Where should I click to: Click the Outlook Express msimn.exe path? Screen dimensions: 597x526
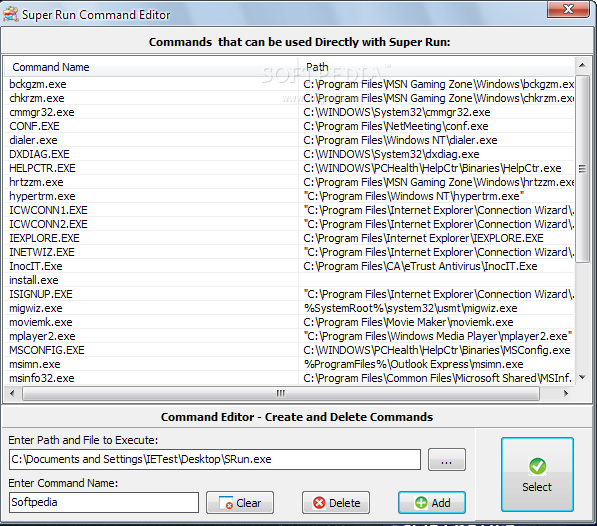[x=413, y=364]
